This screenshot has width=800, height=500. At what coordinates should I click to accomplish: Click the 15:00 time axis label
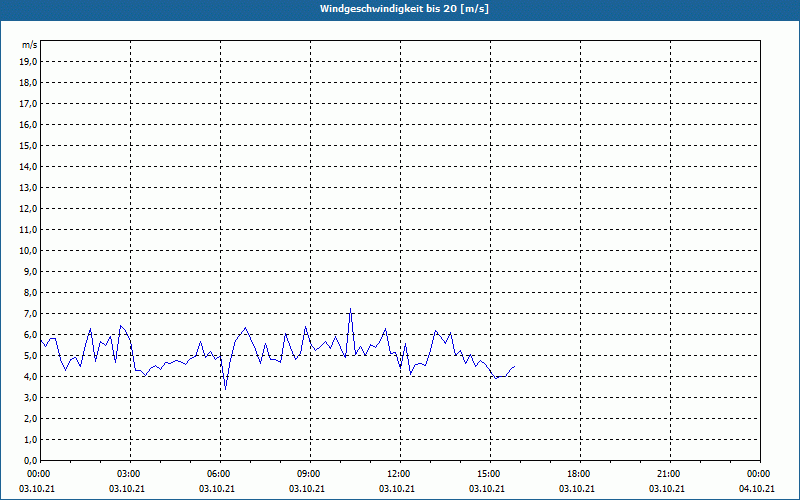490,474
